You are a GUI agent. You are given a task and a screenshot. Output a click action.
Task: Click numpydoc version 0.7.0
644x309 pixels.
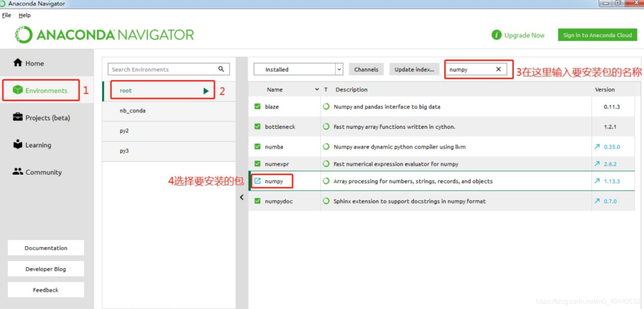click(610, 201)
